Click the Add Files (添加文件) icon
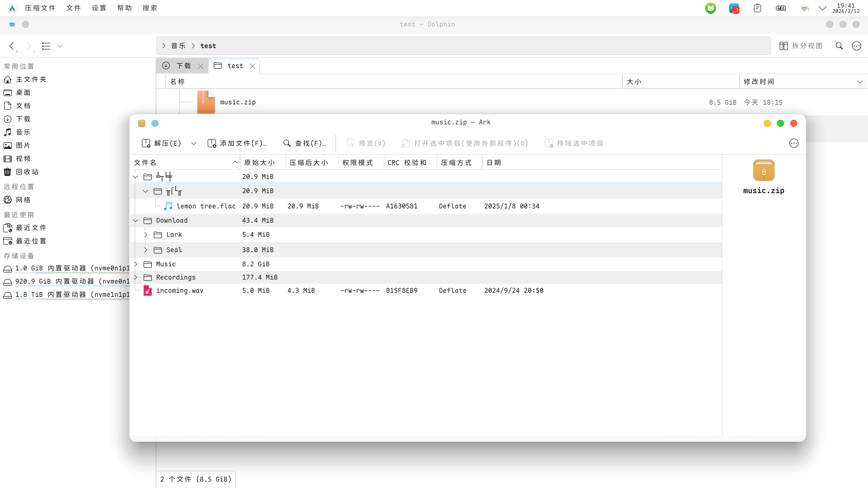The width and height of the screenshot is (868, 488). point(212,143)
